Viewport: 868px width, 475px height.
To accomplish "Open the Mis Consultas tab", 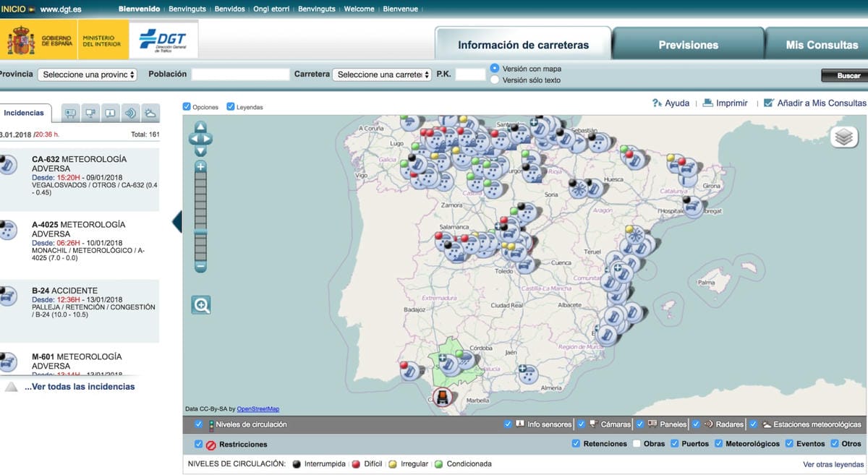I will (x=822, y=45).
